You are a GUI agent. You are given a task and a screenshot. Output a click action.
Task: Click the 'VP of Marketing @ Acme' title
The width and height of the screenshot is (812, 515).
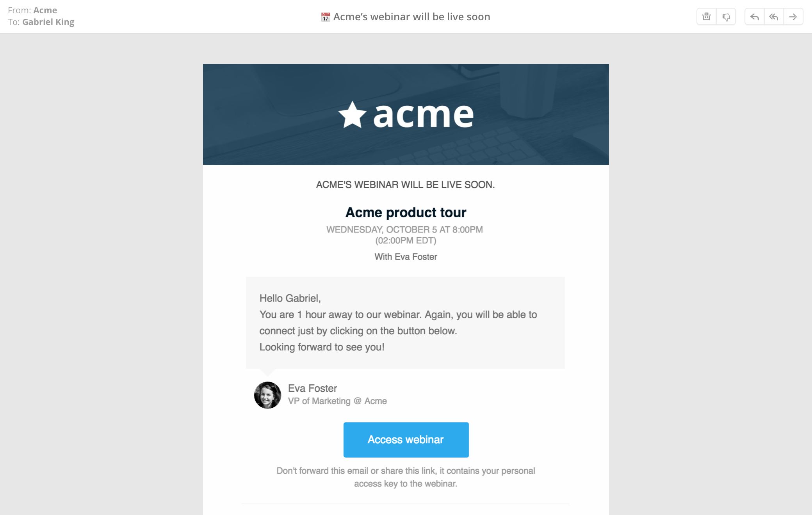(337, 401)
